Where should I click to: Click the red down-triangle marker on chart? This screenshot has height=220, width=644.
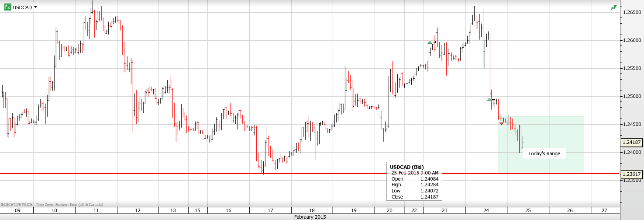coord(501,124)
